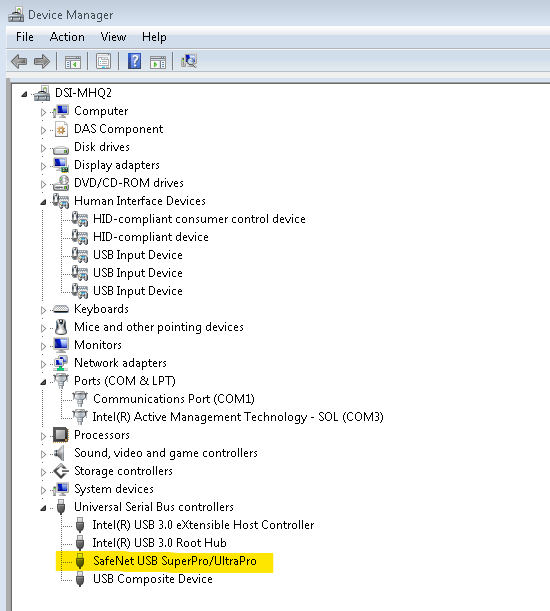Screen dimensions: 550x611
Task: Collapse the Human Interface Devices node
Action: (x=43, y=202)
